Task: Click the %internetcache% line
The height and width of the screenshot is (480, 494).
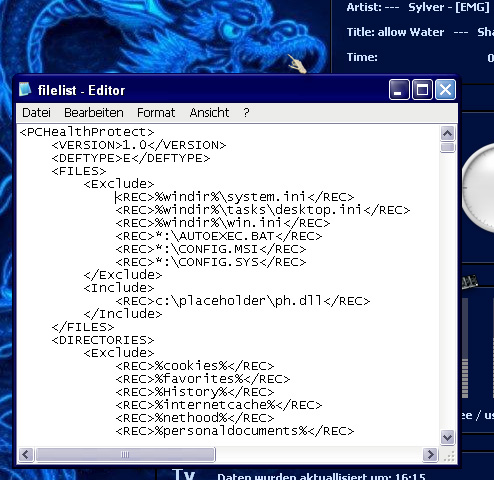Action: click(x=219, y=405)
